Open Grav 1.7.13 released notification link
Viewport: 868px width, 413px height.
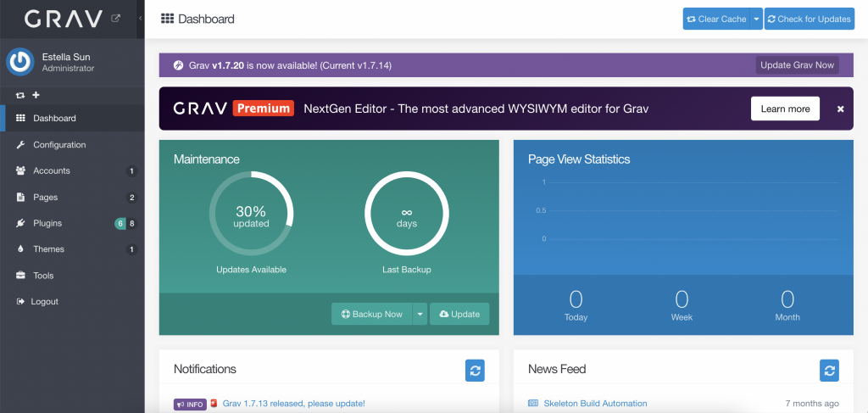coord(294,404)
